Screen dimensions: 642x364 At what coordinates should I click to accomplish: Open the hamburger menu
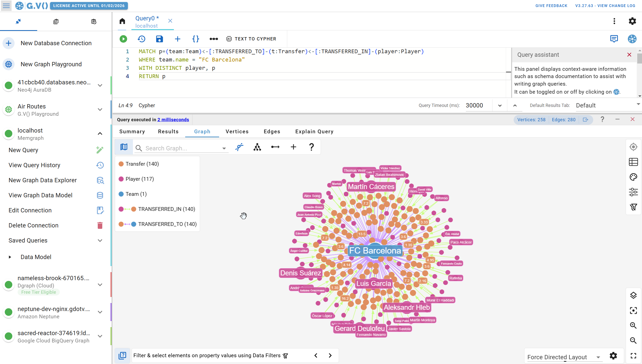[x=6, y=6]
